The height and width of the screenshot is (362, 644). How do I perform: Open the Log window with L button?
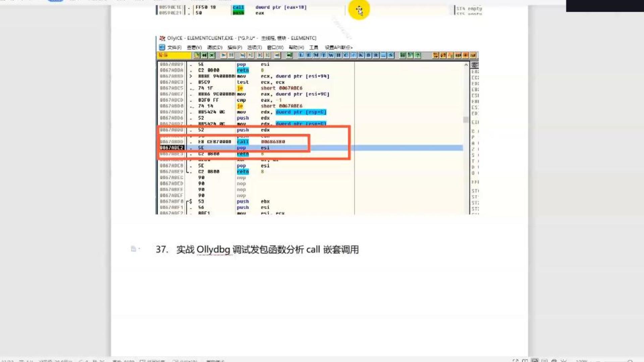[301, 55]
